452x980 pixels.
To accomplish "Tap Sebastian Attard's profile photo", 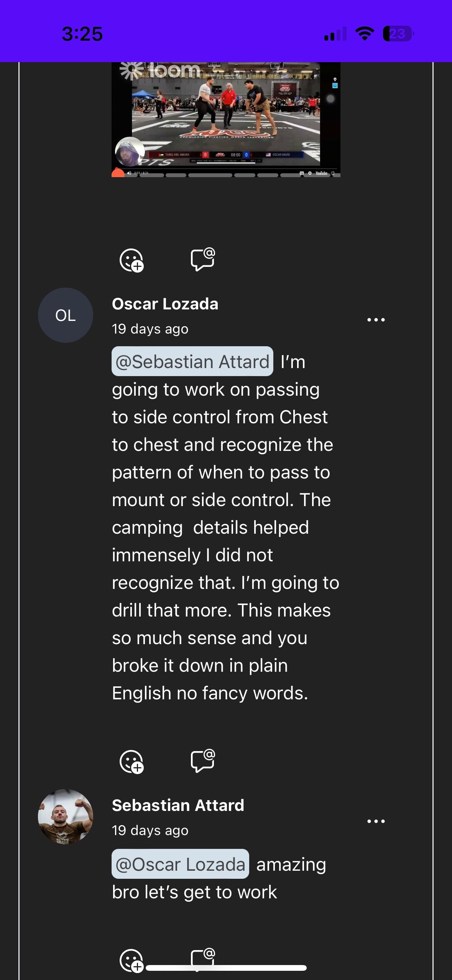I will pos(66,817).
